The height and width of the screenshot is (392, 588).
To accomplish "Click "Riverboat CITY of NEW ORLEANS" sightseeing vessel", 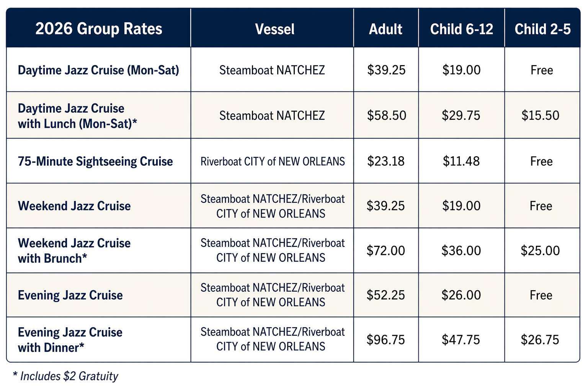I will pyautogui.click(x=273, y=161).
